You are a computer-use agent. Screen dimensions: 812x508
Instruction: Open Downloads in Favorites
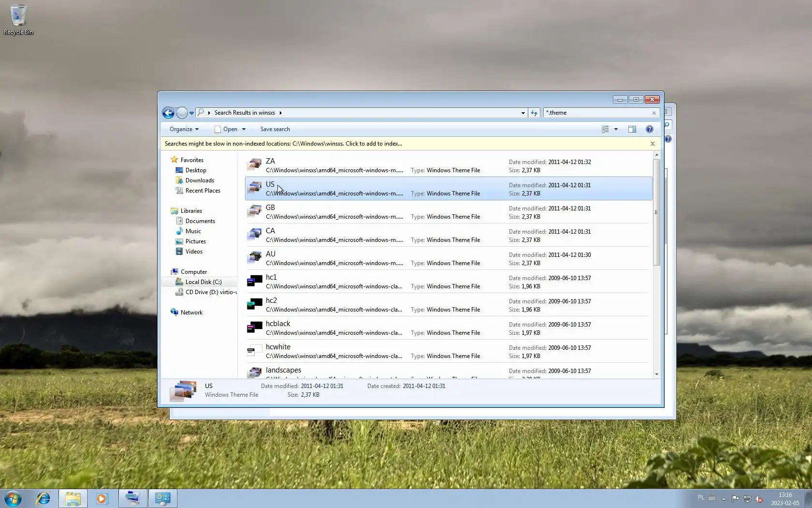pyautogui.click(x=200, y=180)
